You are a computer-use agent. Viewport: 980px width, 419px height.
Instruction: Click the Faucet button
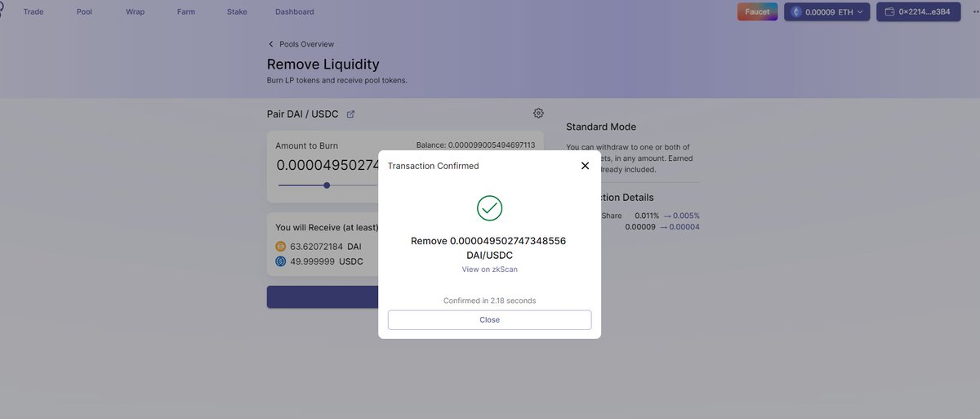click(x=757, y=11)
